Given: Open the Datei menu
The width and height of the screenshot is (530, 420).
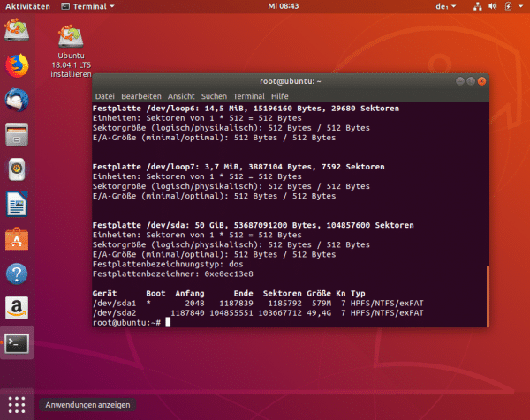Looking at the screenshot, I should 104,95.
